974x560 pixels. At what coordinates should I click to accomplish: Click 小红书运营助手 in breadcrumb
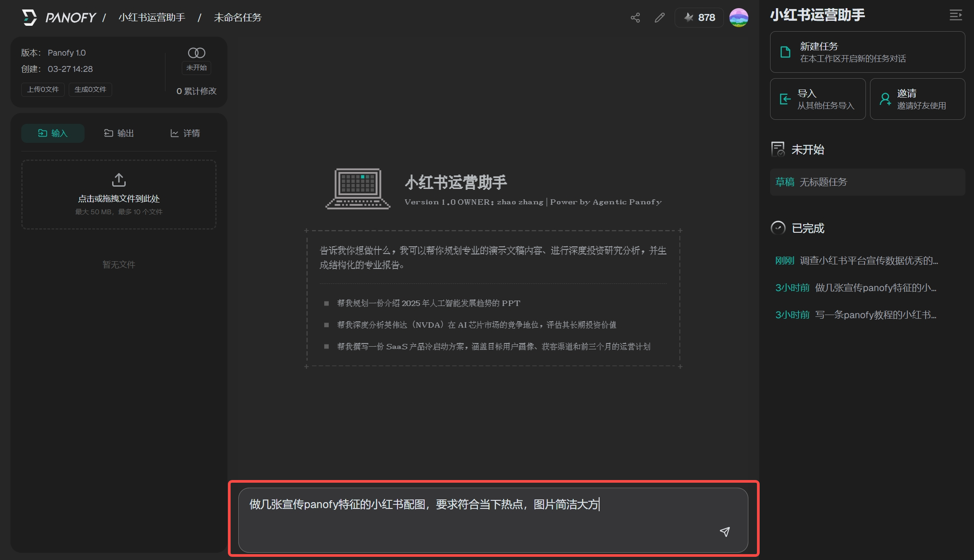tap(152, 18)
